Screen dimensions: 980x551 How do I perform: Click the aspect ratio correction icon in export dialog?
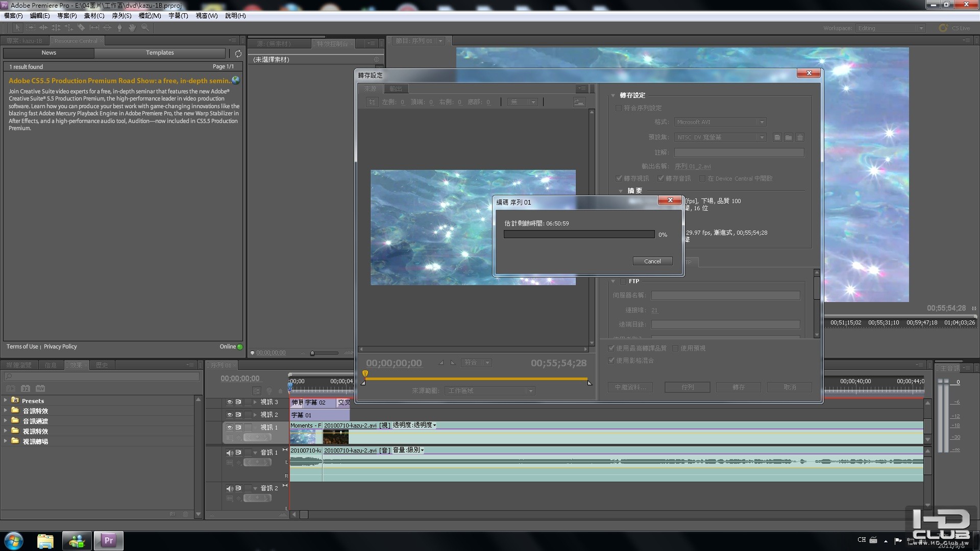[579, 102]
